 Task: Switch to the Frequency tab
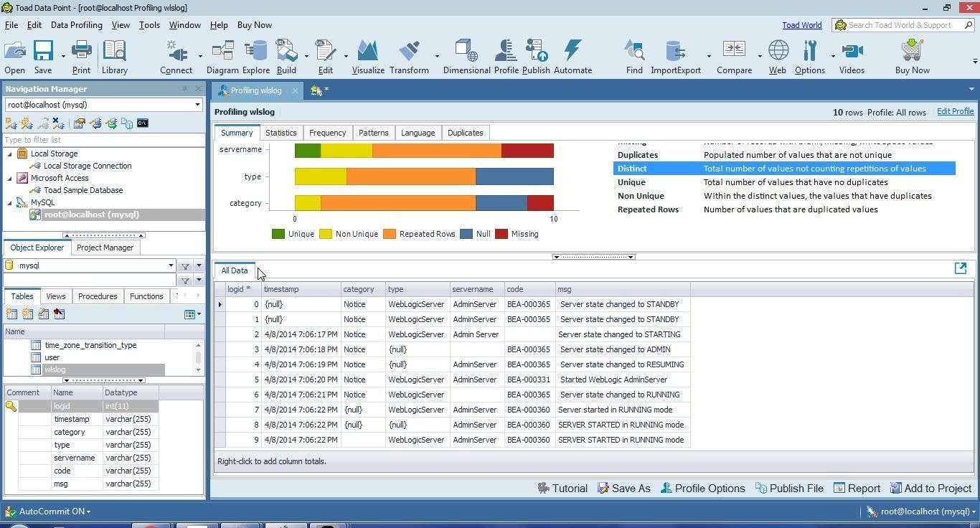[327, 133]
